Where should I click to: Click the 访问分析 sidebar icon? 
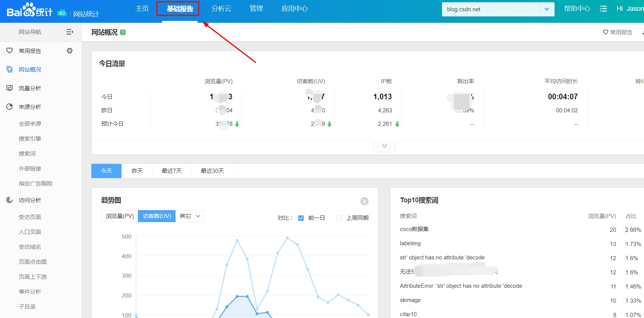click(10, 200)
